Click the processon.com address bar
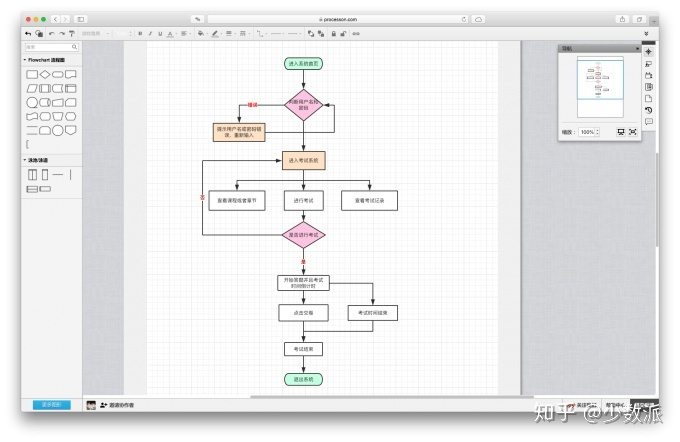This screenshot has width=680, height=442. coord(337,19)
